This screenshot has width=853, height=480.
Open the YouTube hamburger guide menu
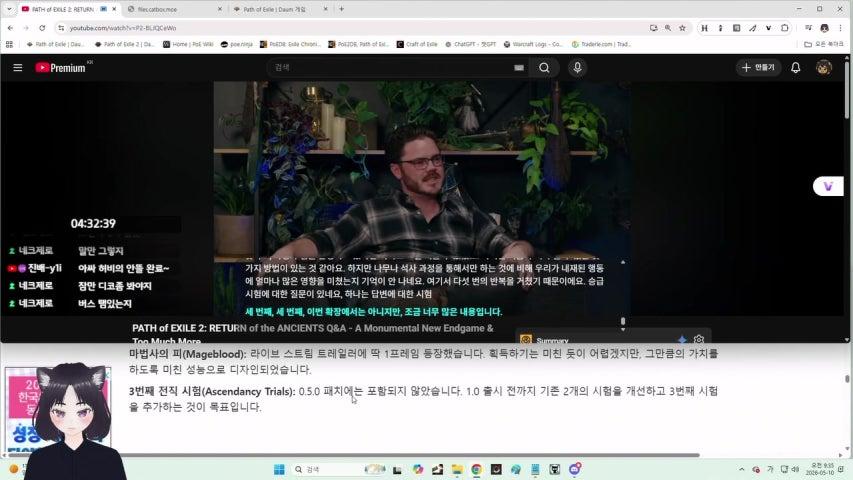(18, 67)
